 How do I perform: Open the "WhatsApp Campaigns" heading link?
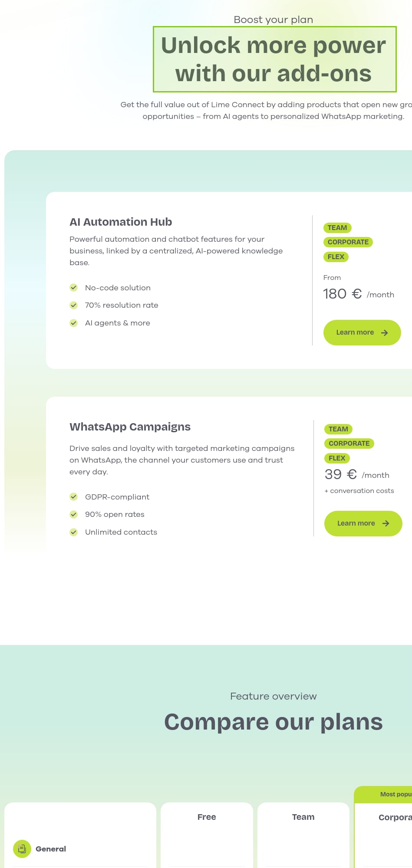pos(130,427)
